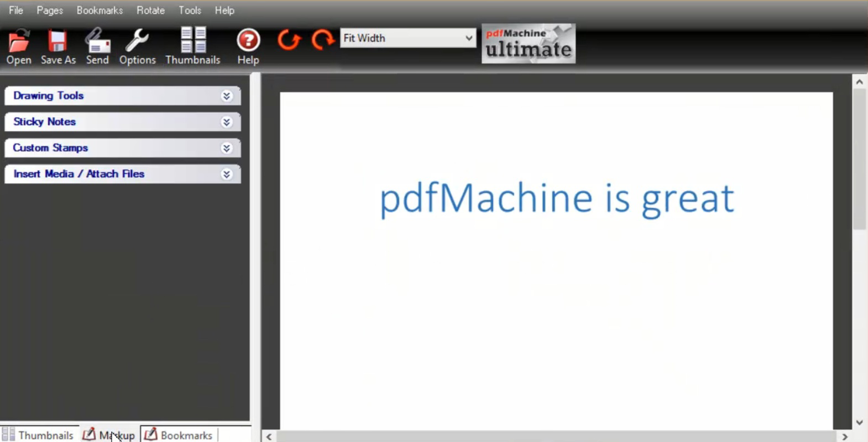Viewport: 868px width, 442px height.
Task: Expand Insert Media / Attach Files chevron
Action: click(x=227, y=174)
